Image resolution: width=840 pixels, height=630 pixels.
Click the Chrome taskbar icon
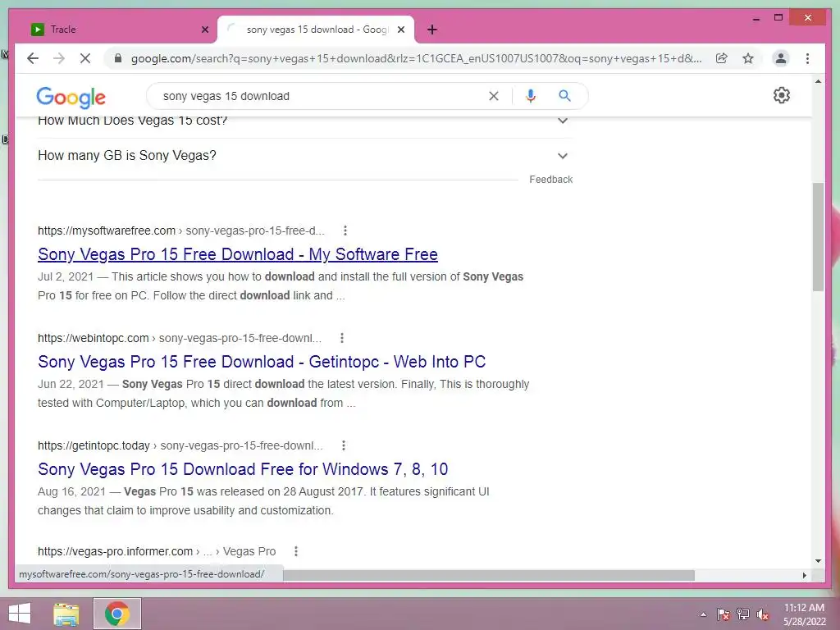[116, 614]
